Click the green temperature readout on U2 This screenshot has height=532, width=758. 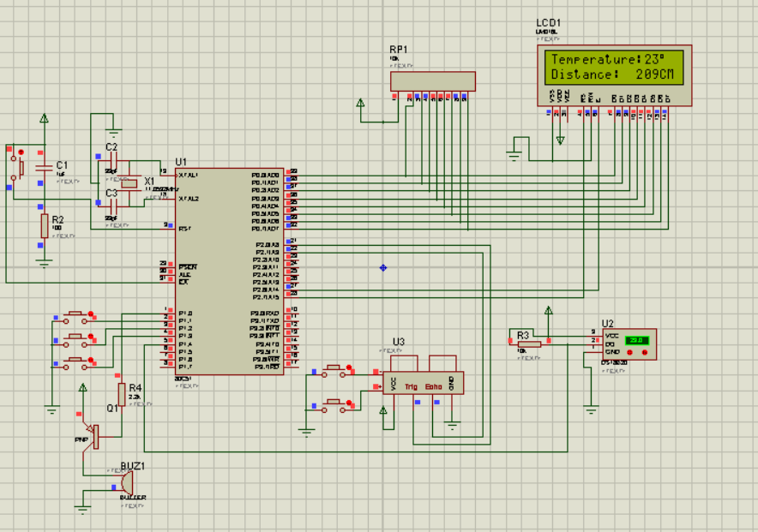pos(637,340)
